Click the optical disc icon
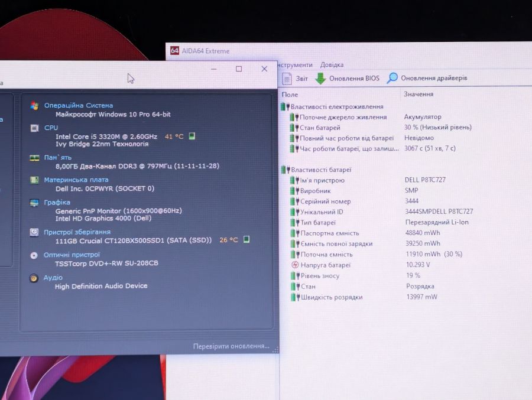The width and height of the screenshot is (532, 400). coord(34,255)
